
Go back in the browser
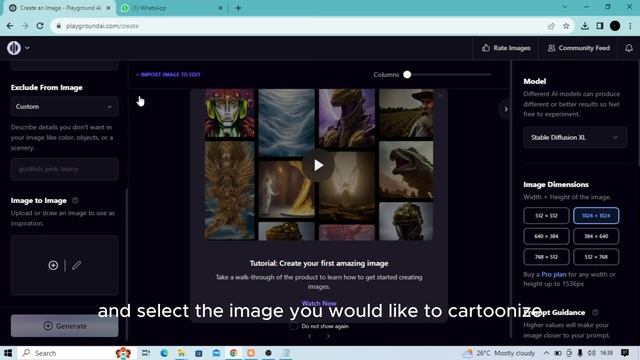10,26
